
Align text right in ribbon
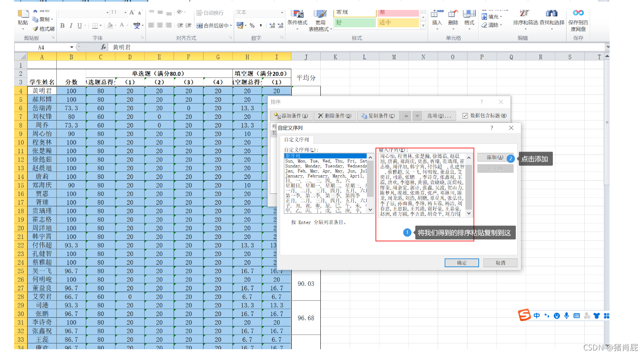169,25
